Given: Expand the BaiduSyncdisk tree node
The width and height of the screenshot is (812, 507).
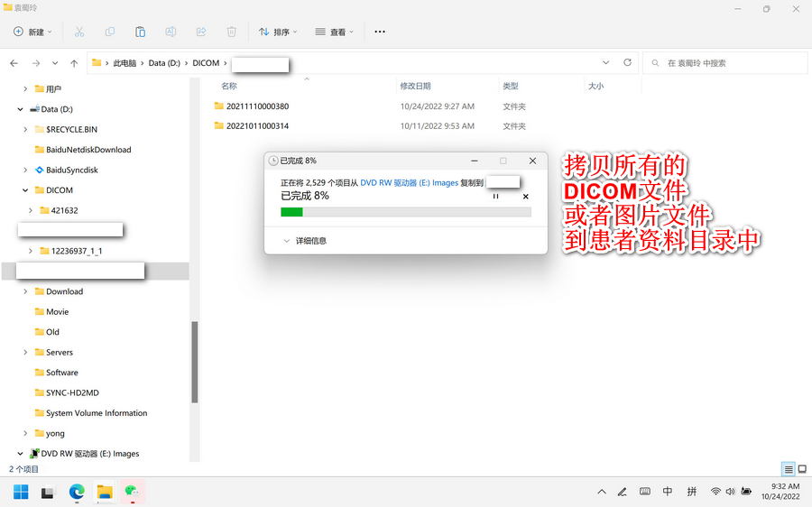Looking at the screenshot, I should coord(25,170).
